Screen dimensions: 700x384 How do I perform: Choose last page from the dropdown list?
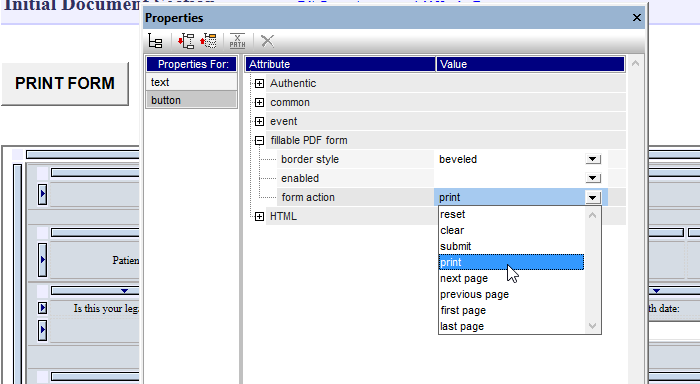[x=511, y=326]
